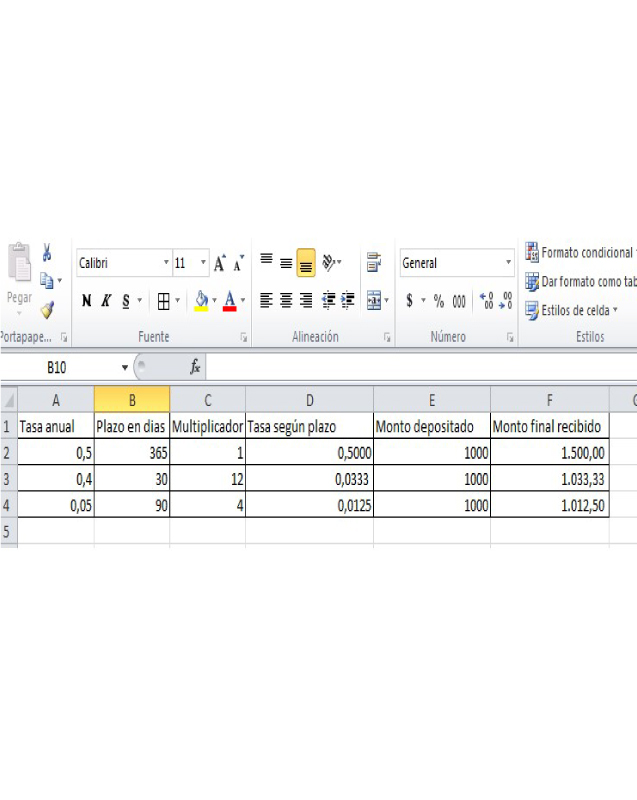
Task: Select row 3 header
Action: 7,479
